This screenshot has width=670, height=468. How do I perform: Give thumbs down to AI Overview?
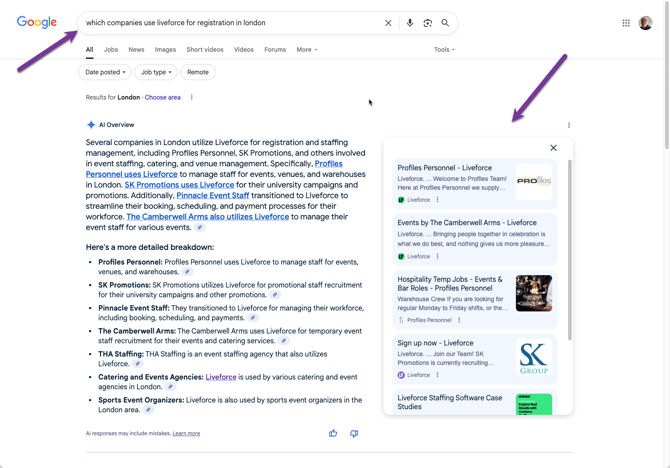pyautogui.click(x=354, y=433)
